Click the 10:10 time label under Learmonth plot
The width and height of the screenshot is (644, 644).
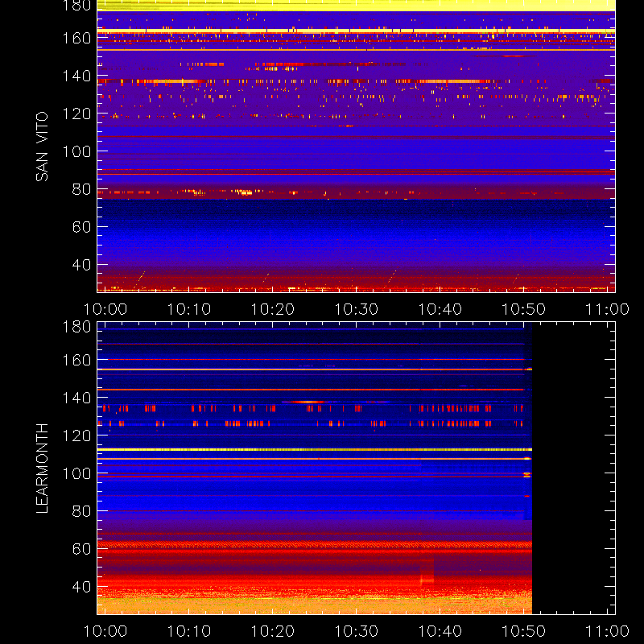[x=189, y=631]
